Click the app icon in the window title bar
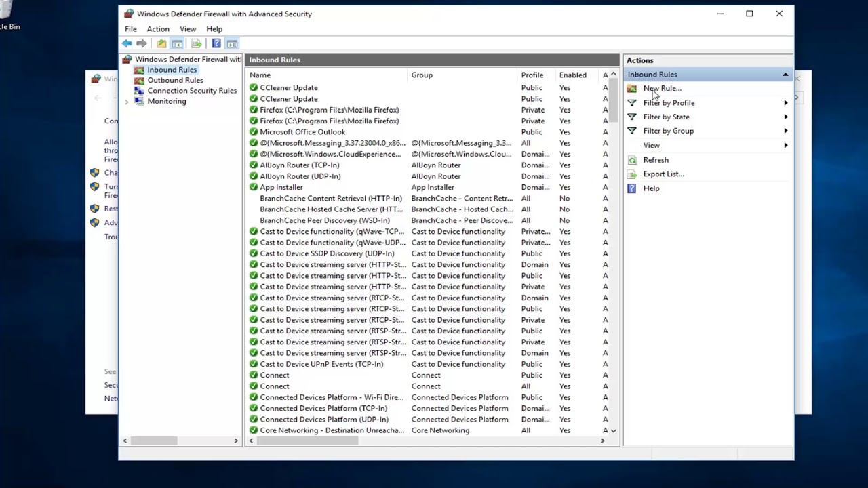Image resolution: width=868 pixels, height=488 pixels. pyautogui.click(x=129, y=14)
